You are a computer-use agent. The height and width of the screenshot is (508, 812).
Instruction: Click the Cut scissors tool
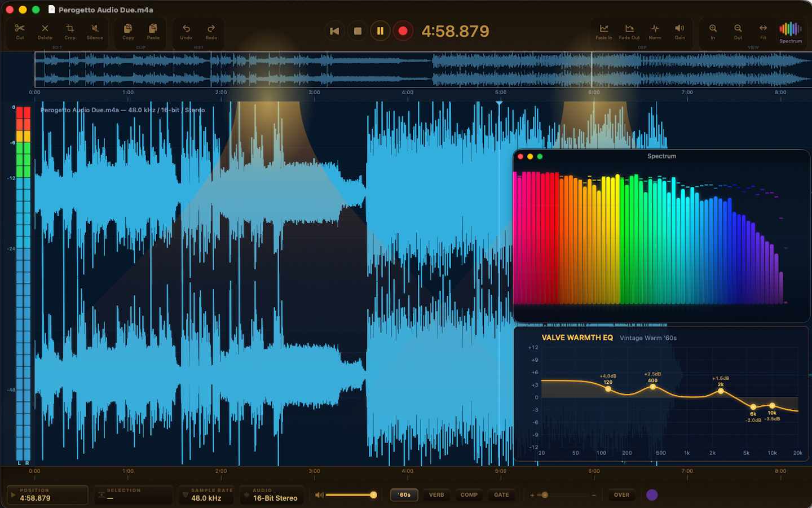pyautogui.click(x=20, y=31)
